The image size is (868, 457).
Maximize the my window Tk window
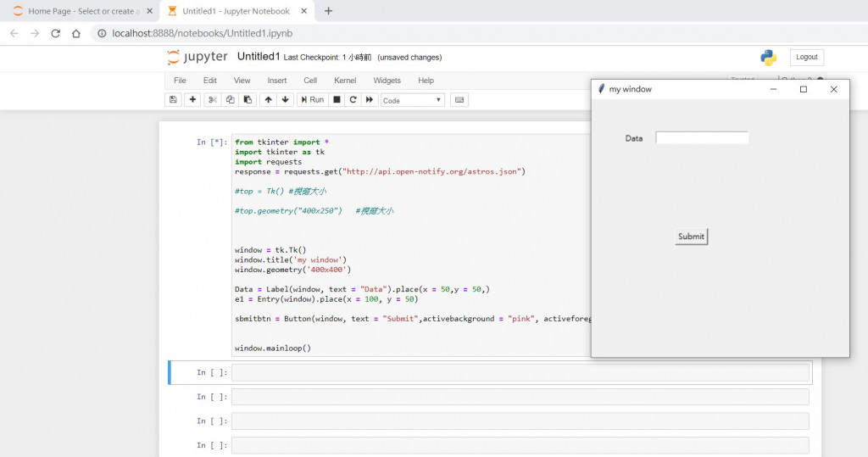click(804, 89)
